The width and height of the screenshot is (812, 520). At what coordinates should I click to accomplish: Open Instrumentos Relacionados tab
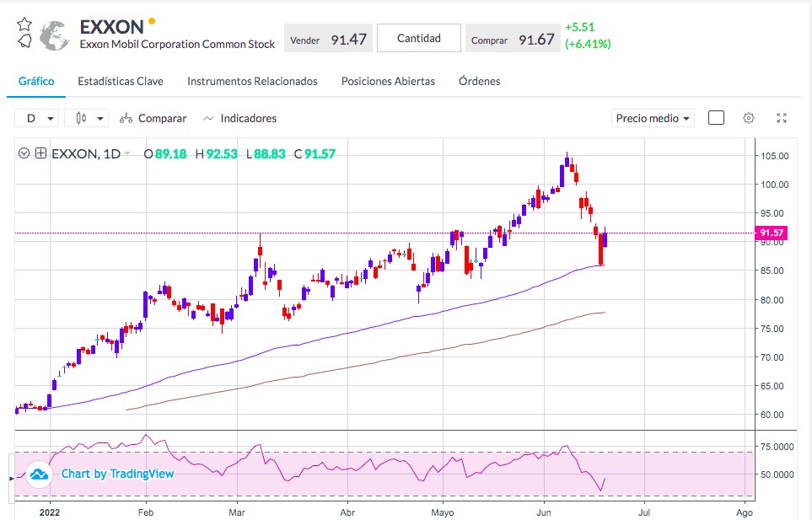tap(252, 81)
